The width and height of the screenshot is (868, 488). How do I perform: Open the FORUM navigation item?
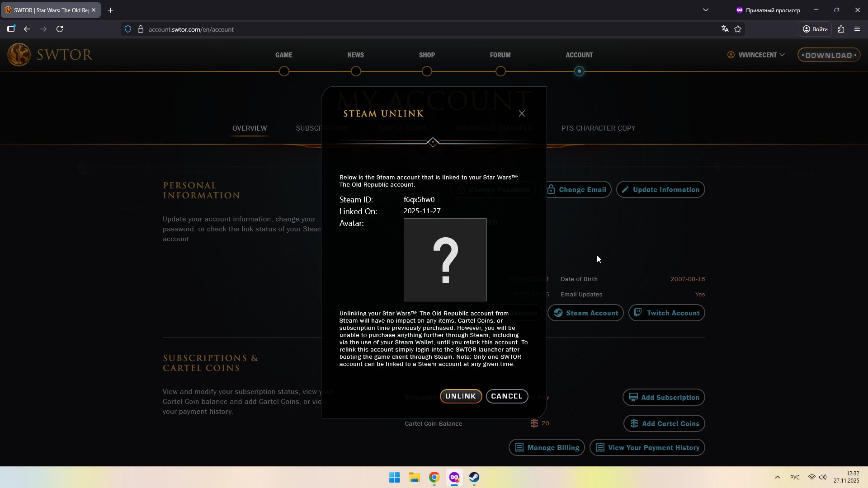coord(500,55)
